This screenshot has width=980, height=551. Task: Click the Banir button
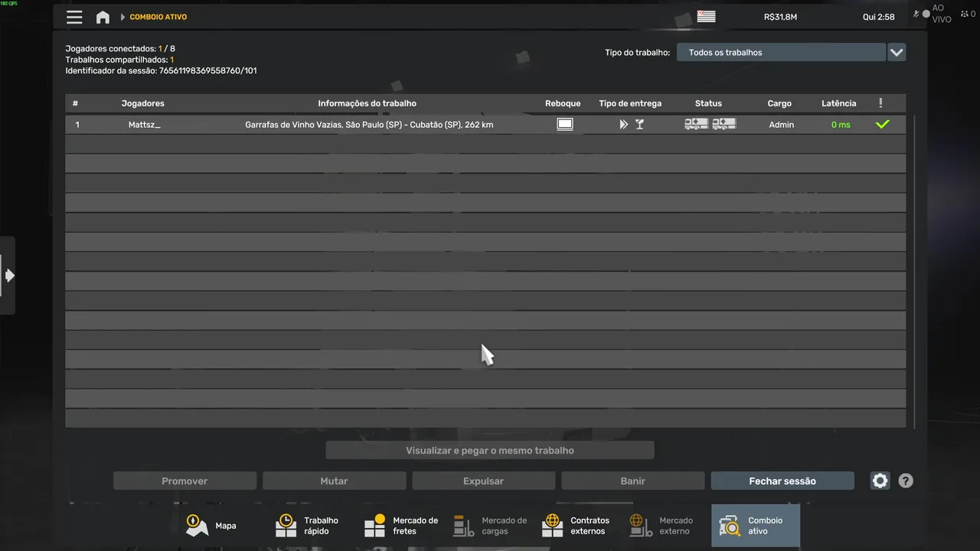click(632, 481)
